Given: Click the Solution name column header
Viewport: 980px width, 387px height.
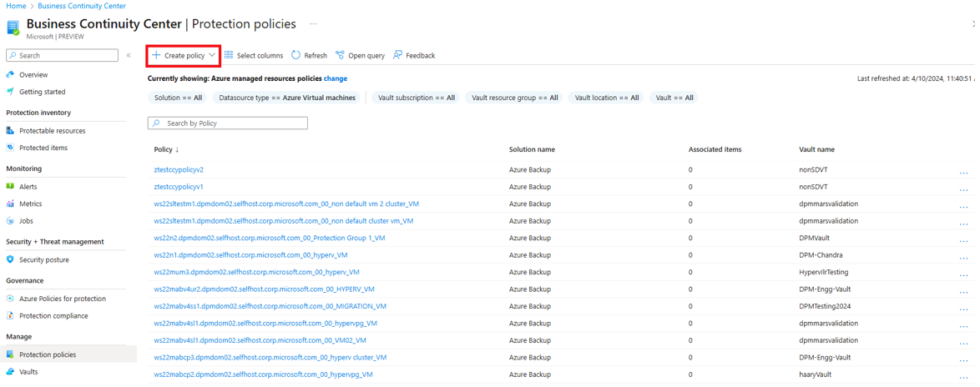Looking at the screenshot, I should (532, 150).
